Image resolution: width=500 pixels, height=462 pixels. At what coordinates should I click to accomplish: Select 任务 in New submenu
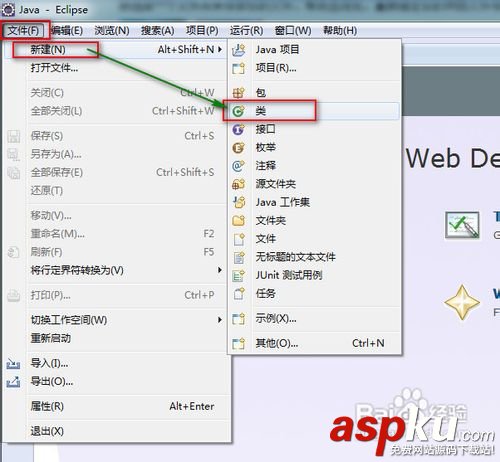[314, 294]
